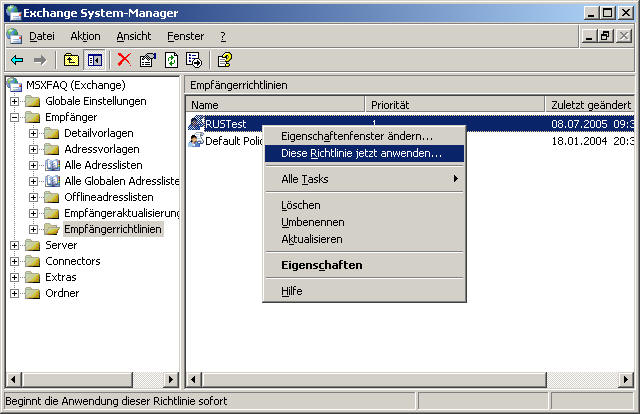Expand the Adressvorlagen node
Viewport: 640px width, 414px height.
tap(33, 149)
